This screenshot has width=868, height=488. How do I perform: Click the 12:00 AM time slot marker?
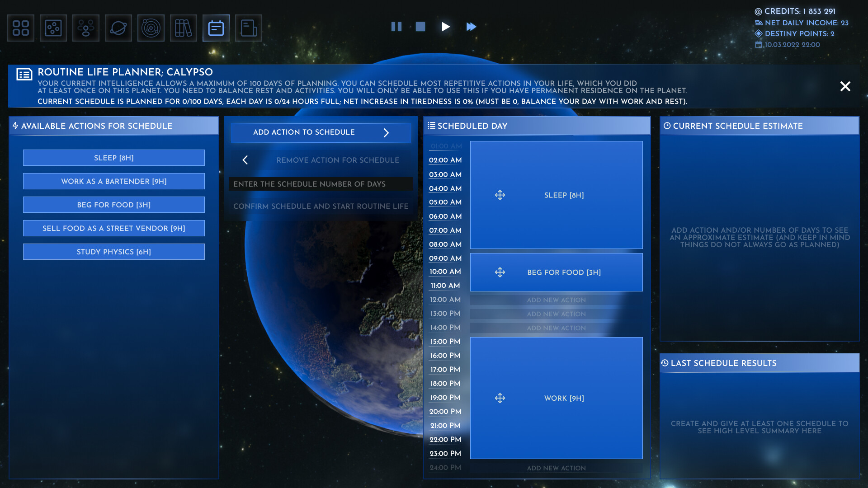click(445, 299)
